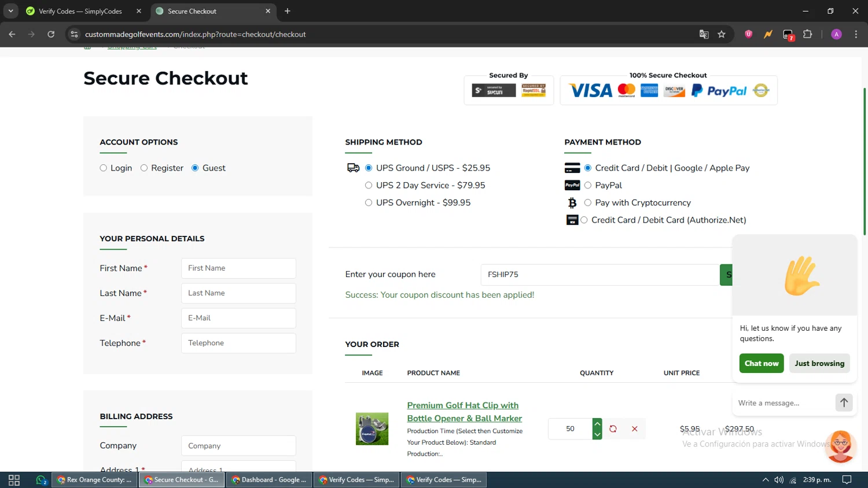Click the Last Name input field
868x488 pixels.
coord(238,293)
